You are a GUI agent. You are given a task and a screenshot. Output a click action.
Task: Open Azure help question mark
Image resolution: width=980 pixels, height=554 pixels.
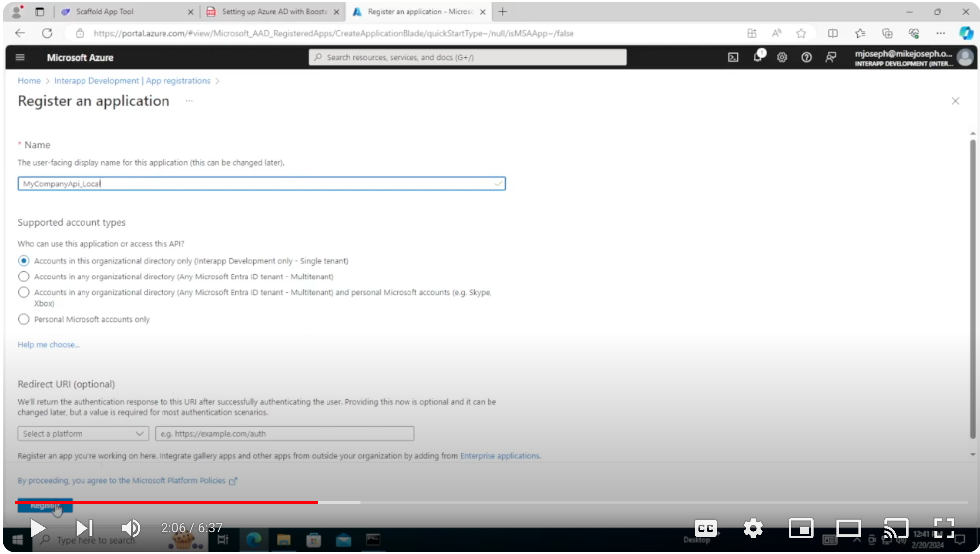806,57
